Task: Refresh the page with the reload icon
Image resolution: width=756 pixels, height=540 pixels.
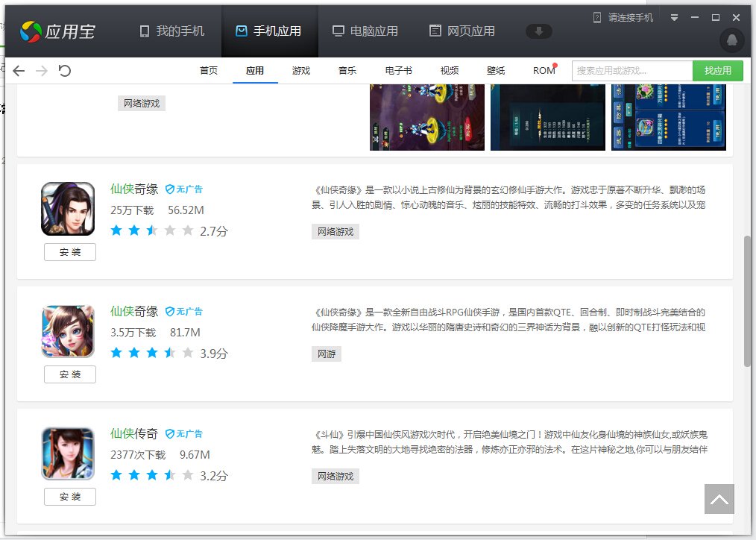Action: tap(65, 70)
